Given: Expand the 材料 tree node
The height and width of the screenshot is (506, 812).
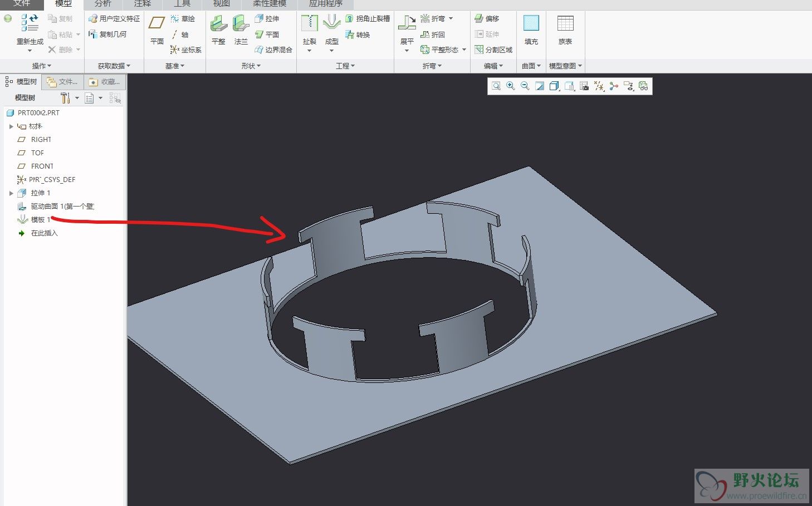Looking at the screenshot, I should coord(11,126).
